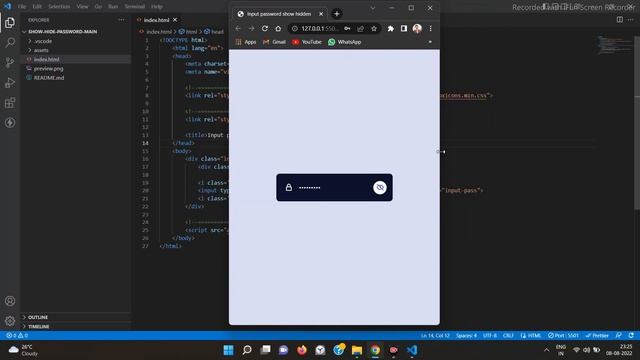Click share icon in Chrome address bar
Image resolution: width=640 pixels, height=360 pixels.
(x=360, y=29)
